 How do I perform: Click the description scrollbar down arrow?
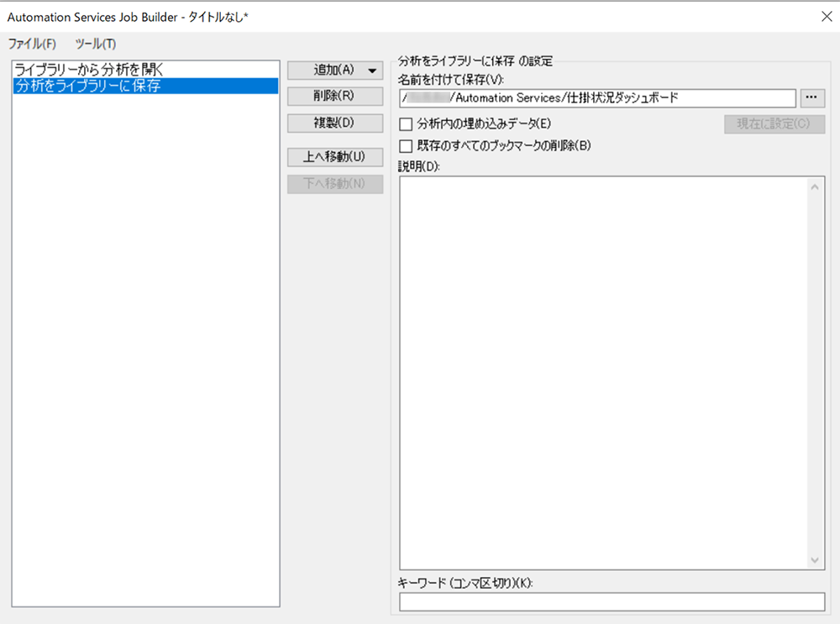coord(815,560)
